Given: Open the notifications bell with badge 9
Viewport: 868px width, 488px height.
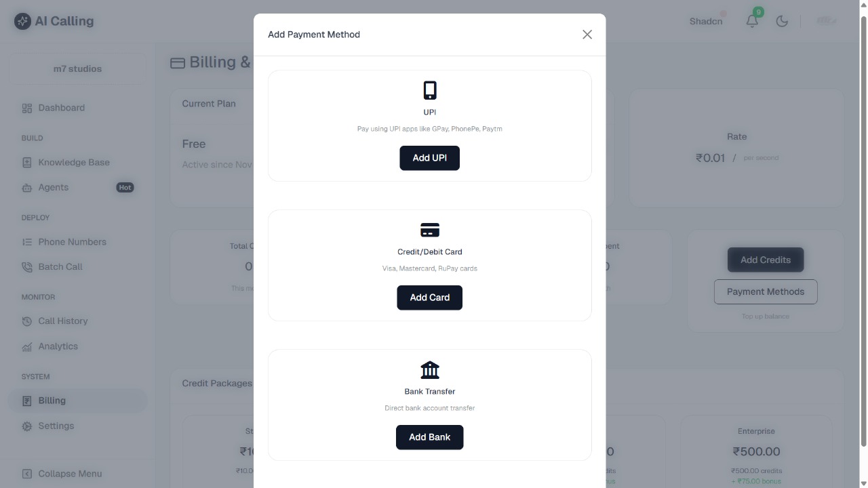Looking at the screenshot, I should [752, 21].
